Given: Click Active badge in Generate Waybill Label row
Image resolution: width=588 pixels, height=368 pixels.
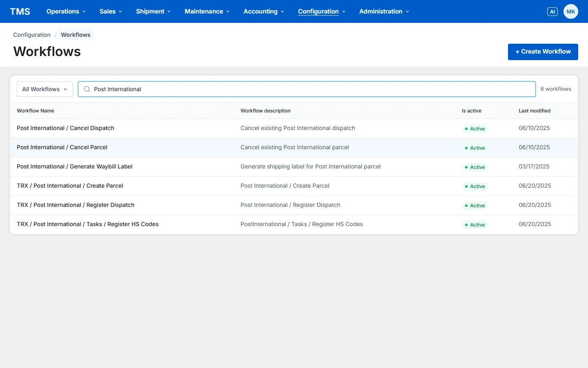Looking at the screenshot, I should point(474,167).
